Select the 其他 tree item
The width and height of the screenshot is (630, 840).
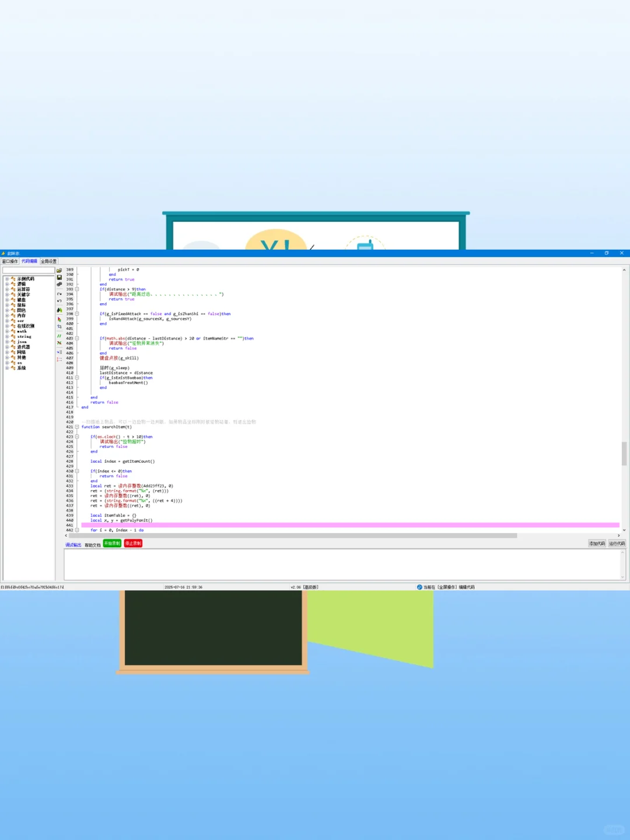(21, 358)
